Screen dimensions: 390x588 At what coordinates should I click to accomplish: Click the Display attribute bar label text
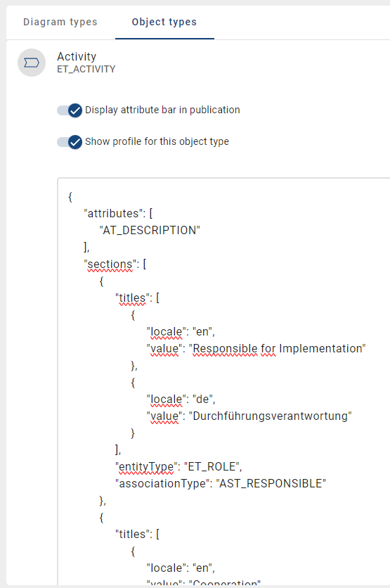click(x=162, y=110)
